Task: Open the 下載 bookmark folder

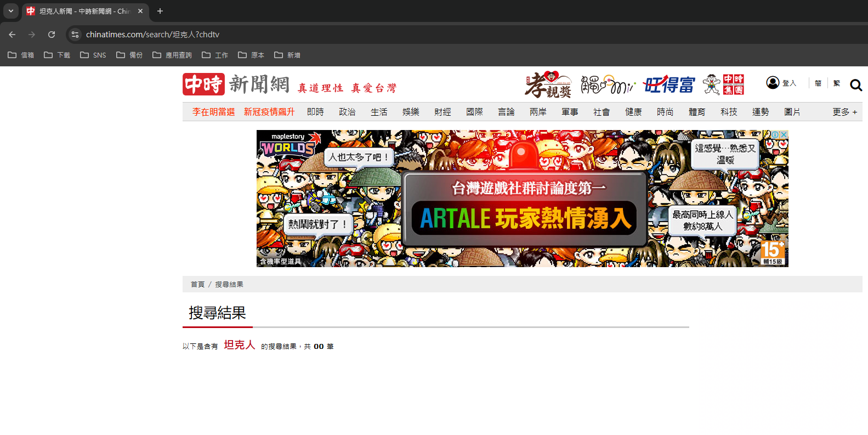Action: point(57,55)
